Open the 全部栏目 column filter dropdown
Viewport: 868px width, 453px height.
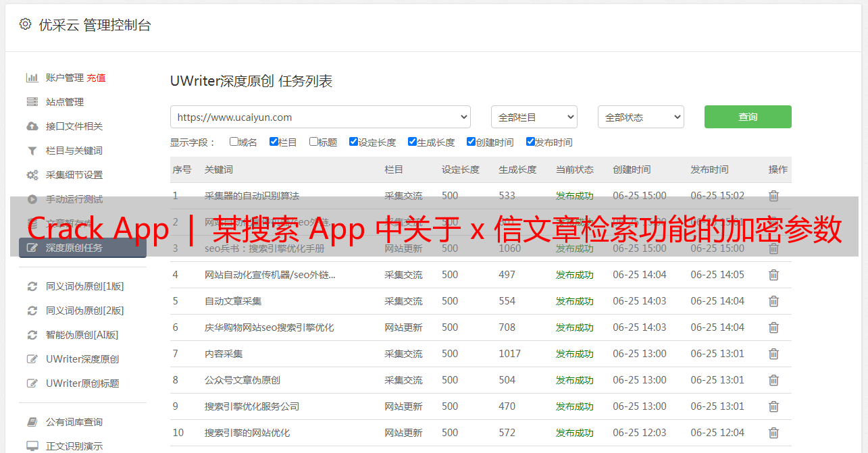[534, 117]
